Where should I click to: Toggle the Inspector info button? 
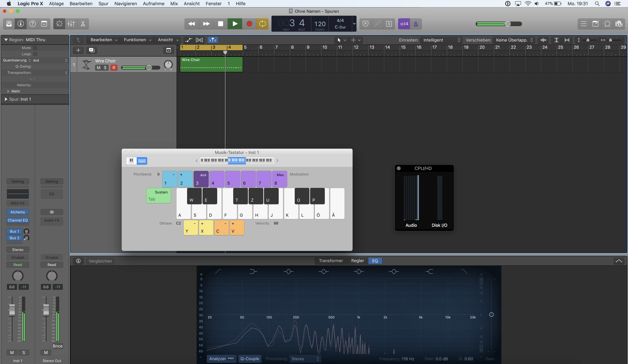[x=21, y=24]
